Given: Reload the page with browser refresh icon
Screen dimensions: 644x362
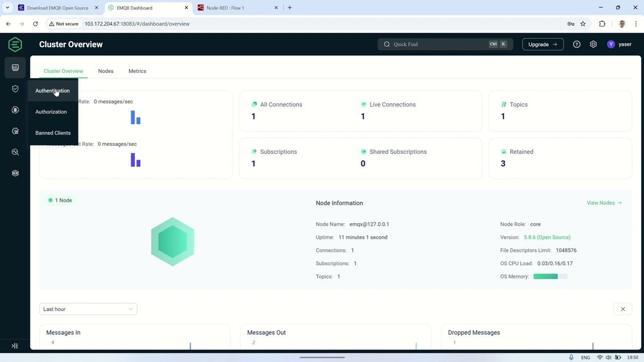Looking at the screenshot, I should click(35, 24).
